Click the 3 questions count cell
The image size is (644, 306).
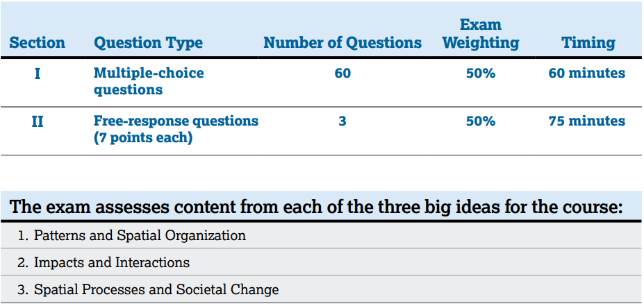point(342,121)
